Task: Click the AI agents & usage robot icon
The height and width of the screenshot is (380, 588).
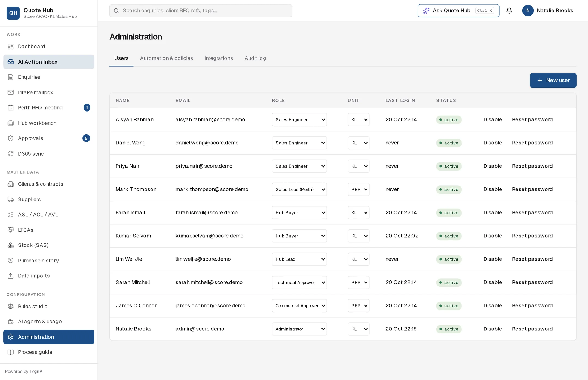Action: coord(11,322)
